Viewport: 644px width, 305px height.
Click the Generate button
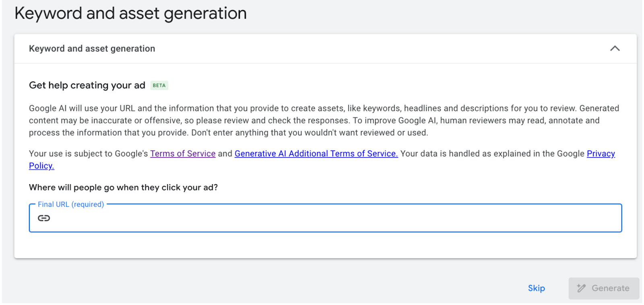click(x=604, y=288)
